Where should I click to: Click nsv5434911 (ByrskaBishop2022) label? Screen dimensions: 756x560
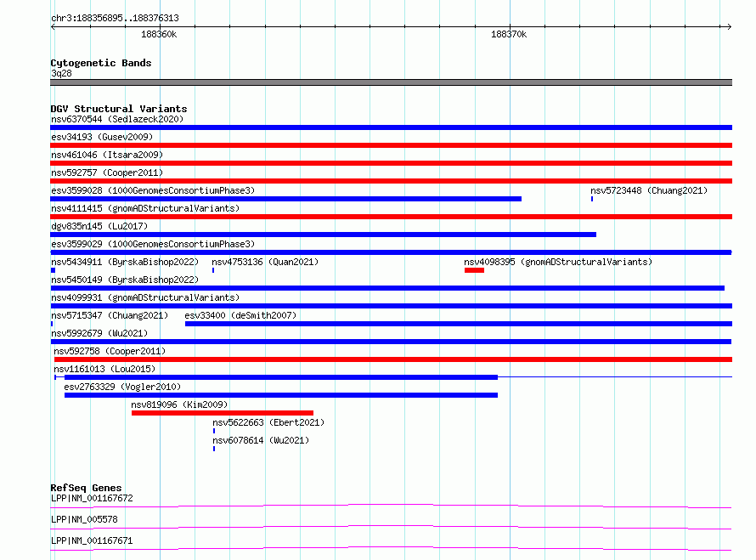coord(125,262)
